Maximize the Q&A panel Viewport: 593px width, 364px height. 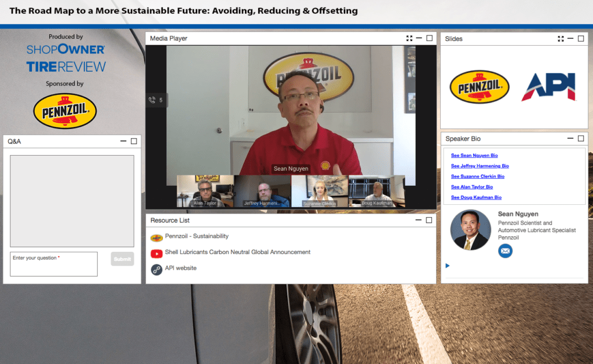coord(134,141)
